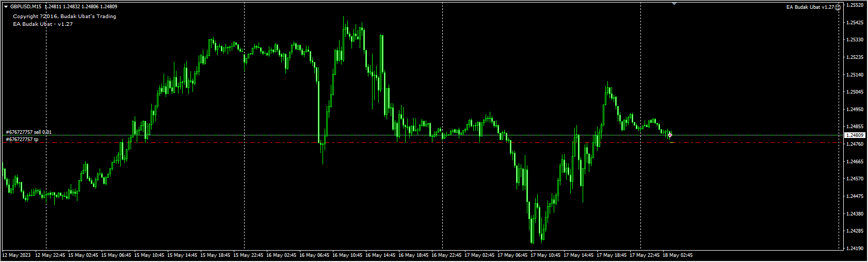Select the '#676727757 sell 0.01' order label
Screen dimensions: 868x262
click(x=29, y=132)
